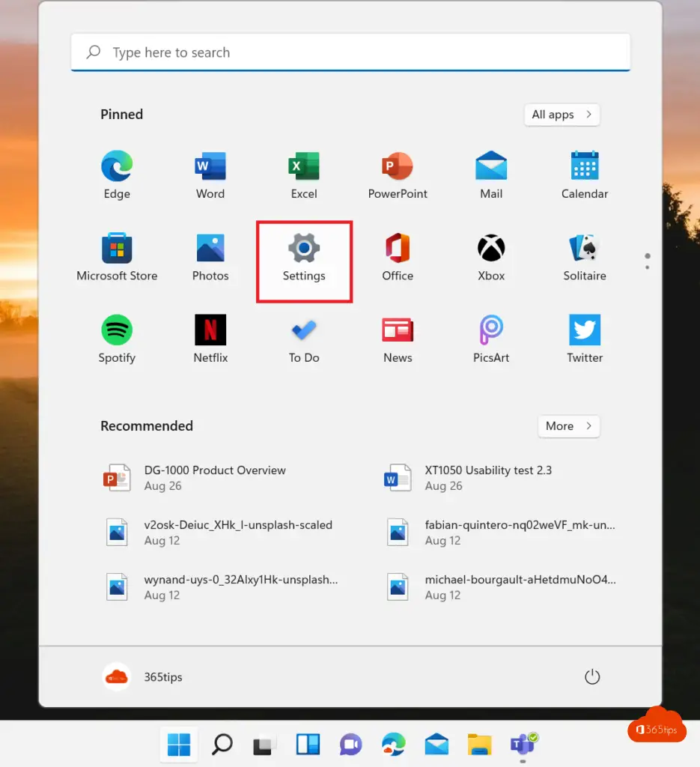The width and height of the screenshot is (700, 767).
Task: Open the Edge browser pinned app
Action: coord(117,175)
